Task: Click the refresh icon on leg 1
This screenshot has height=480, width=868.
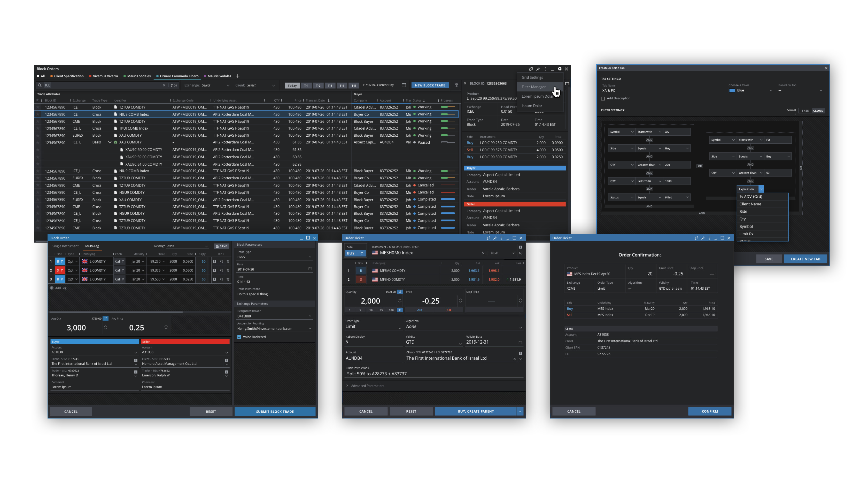Action: coord(221,262)
